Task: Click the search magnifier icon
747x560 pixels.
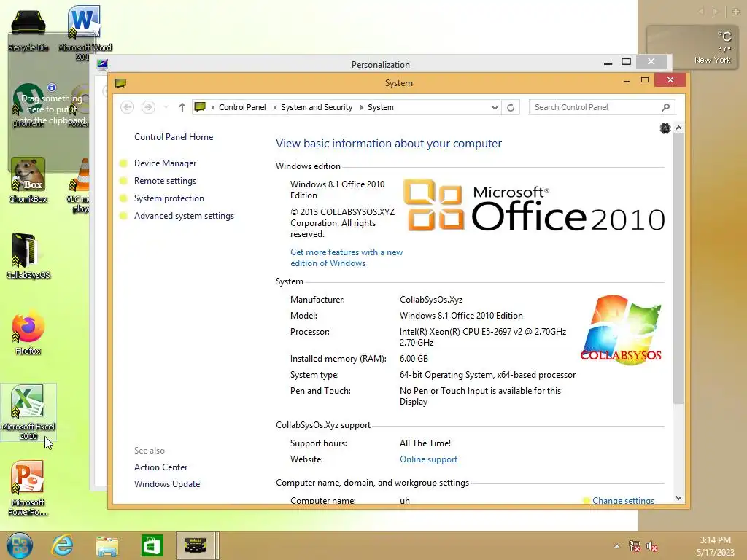Action: (x=665, y=107)
